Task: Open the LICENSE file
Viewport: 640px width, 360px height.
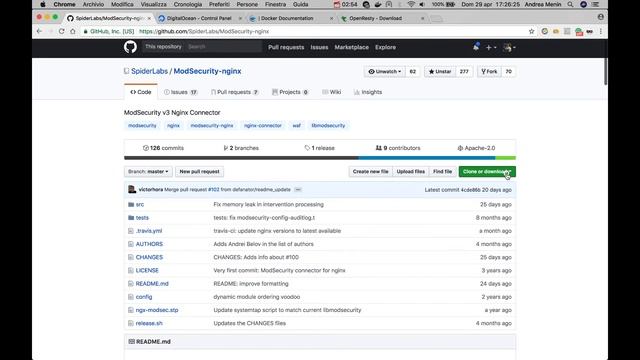Action: click(x=147, y=271)
